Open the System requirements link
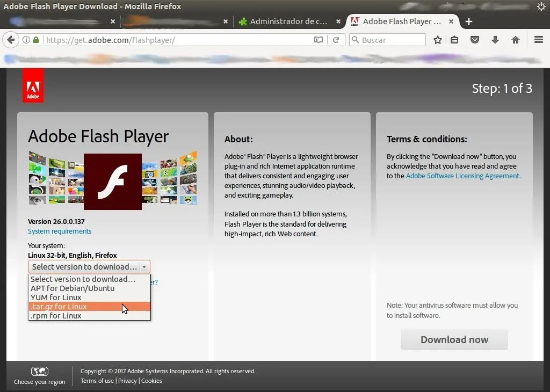The width and height of the screenshot is (550, 392). 60,231
